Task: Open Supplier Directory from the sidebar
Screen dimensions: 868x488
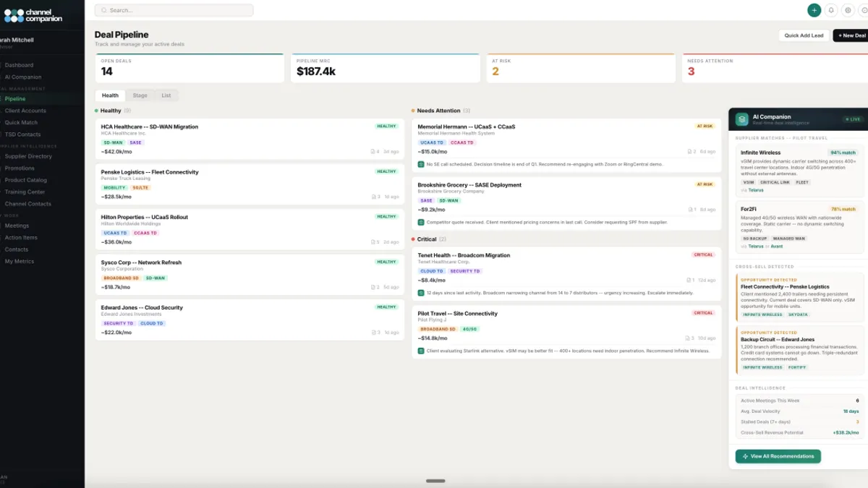Action: point(28,156)
